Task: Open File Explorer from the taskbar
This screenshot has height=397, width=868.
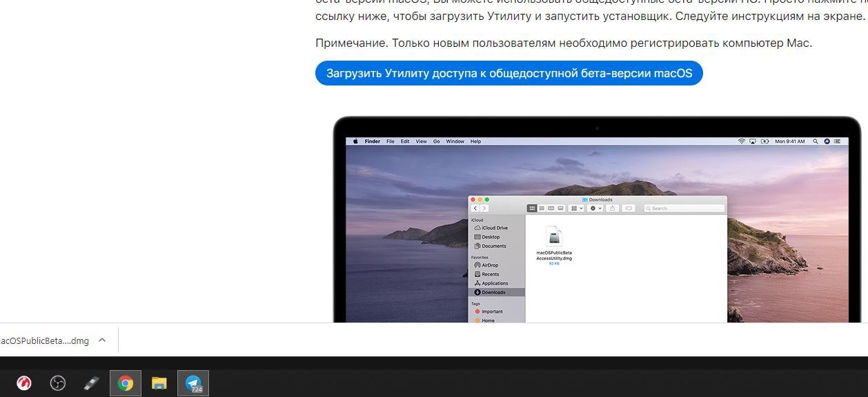Action: pos(159,383)
